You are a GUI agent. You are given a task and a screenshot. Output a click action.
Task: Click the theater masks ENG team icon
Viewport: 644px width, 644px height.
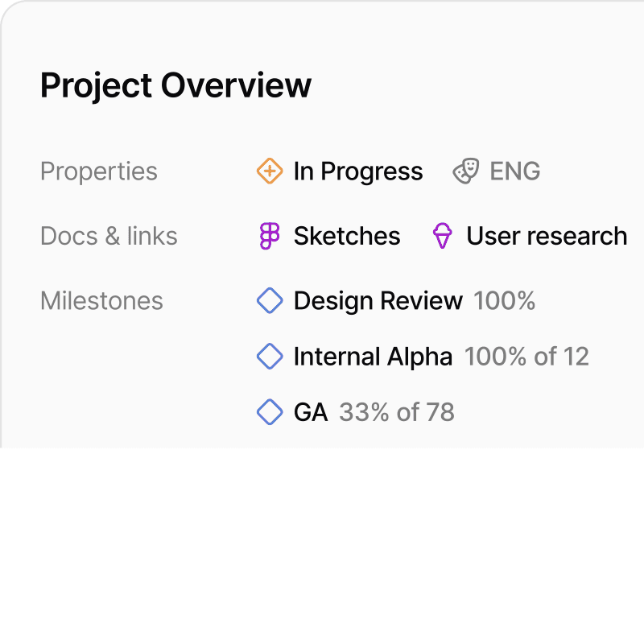465,171
